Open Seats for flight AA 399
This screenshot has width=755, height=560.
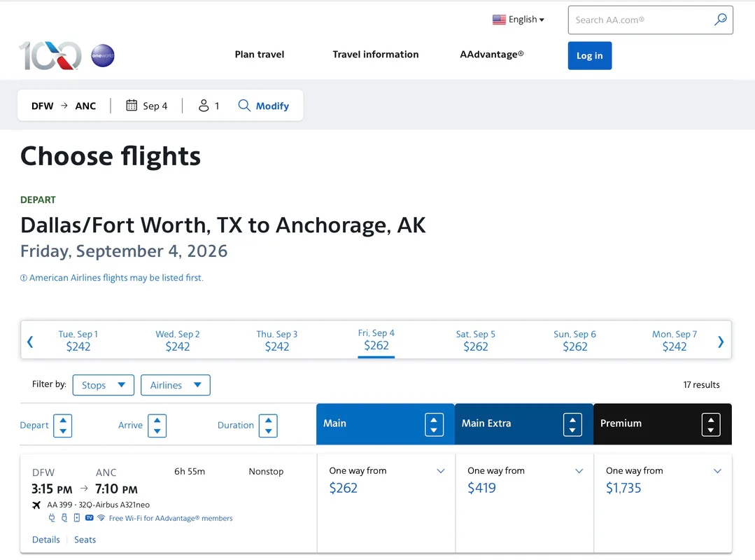85,540
